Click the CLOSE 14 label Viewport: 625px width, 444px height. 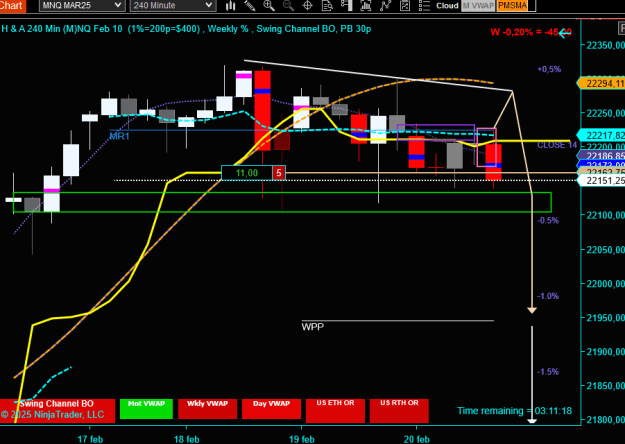click(x=557, y=145)
